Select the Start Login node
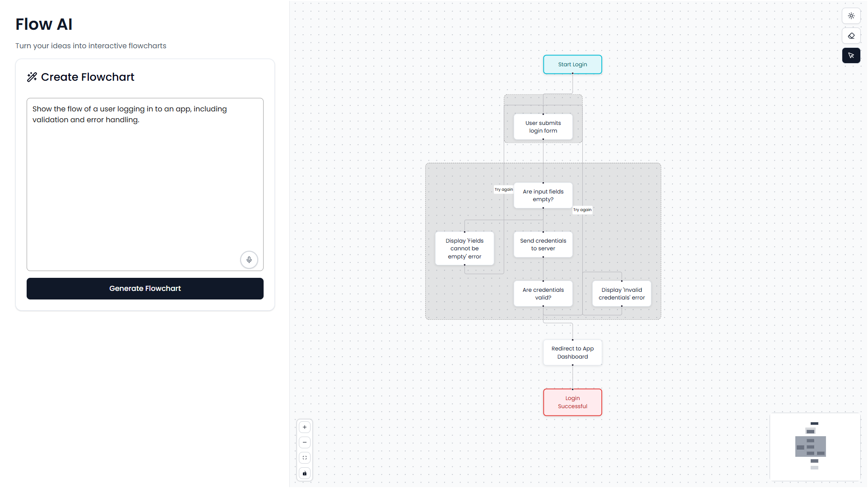This screenshot has height=488, width=868. [572, 64]
